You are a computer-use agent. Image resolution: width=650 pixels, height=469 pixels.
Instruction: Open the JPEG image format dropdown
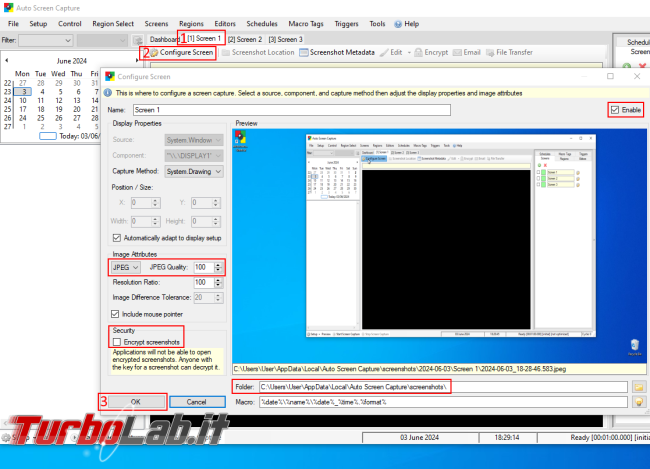click(x=126, y=267)
